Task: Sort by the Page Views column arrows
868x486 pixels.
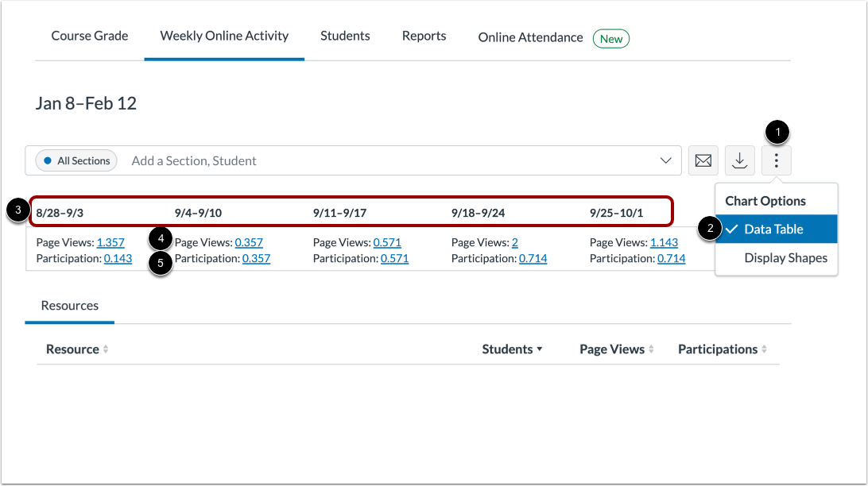Action: tap(650, 349)
